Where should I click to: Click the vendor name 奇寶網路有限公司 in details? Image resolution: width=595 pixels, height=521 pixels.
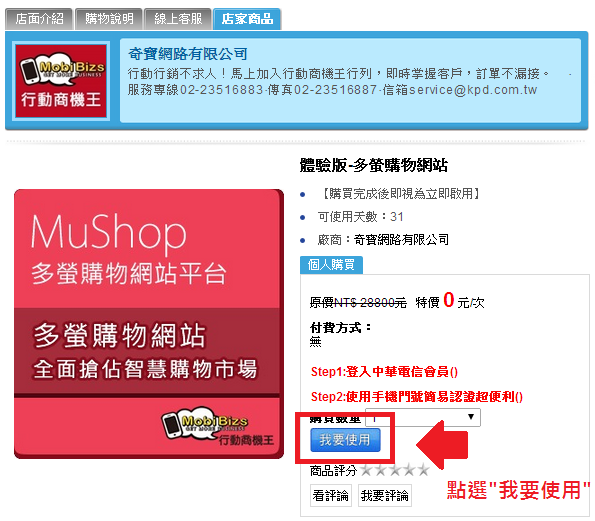(401, 240)
